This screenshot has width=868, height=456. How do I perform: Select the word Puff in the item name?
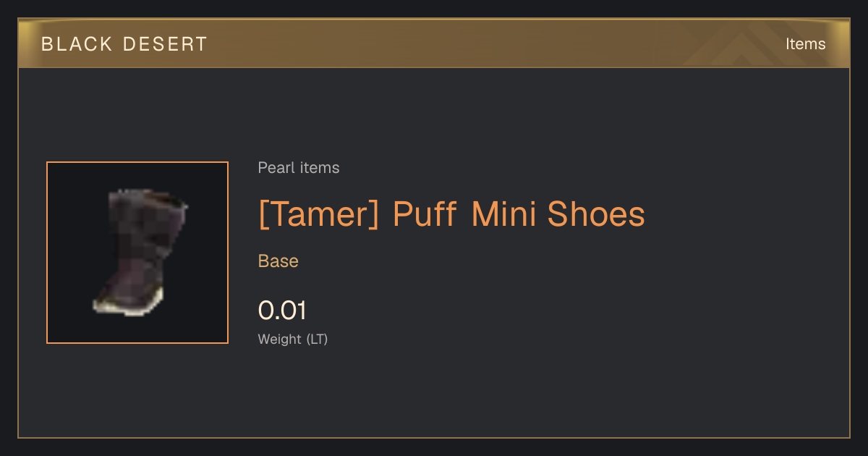[425, 214]
